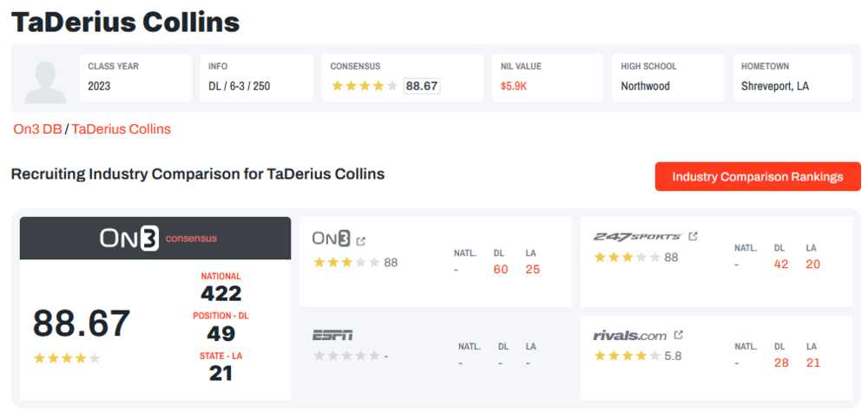Click On3 LA state rank 25
The height and width of the screenshot is (419, 868).
click(x=533, y=269)
